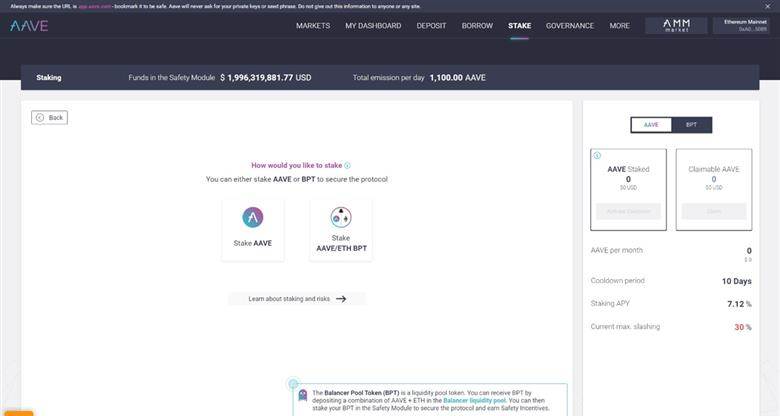Open Learn about staking and risks
The height and width of the screenshot is (416, 780).
[x=297, y=299]
